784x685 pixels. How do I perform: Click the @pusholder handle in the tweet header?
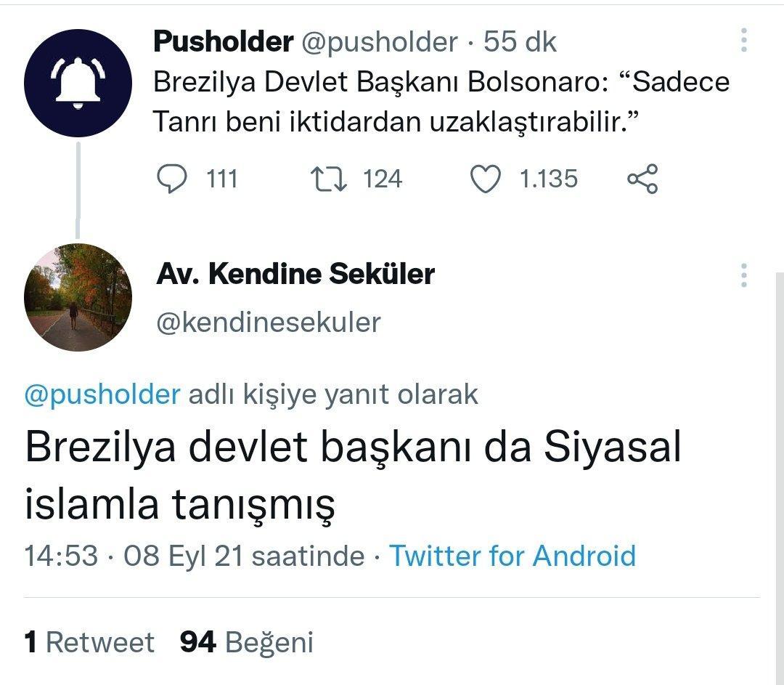[379, 42]
